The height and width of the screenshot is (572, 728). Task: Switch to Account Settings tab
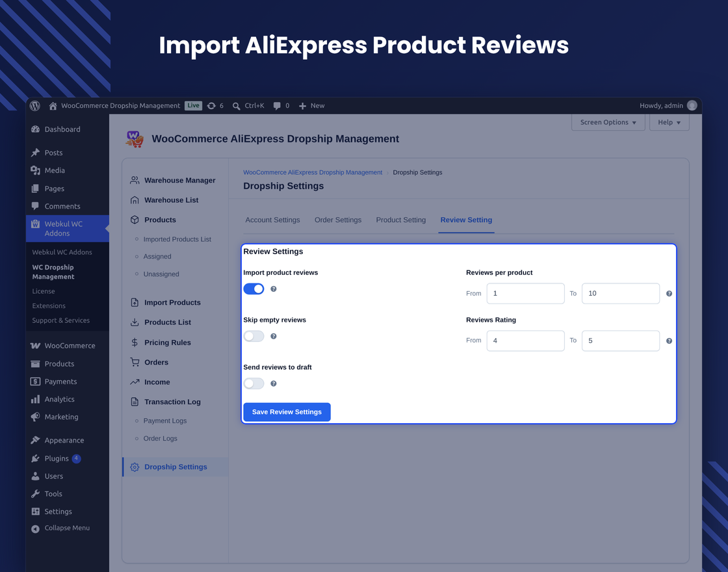(272, 220)
